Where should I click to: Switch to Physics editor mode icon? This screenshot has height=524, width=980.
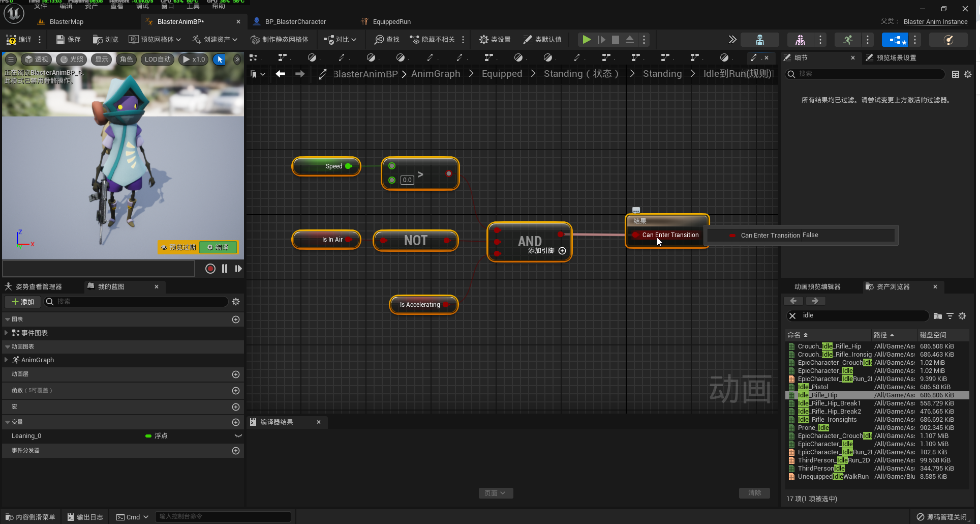click(x=948, y=40)
